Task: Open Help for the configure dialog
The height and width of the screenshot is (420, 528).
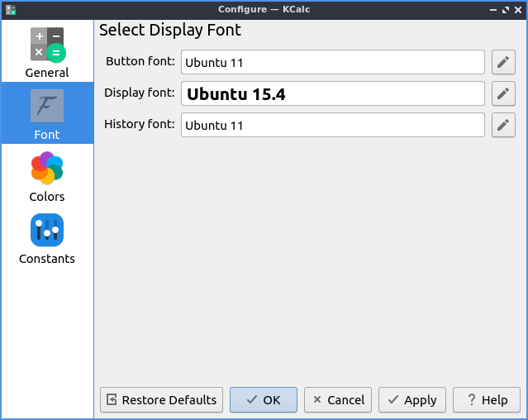Action: 486,399
